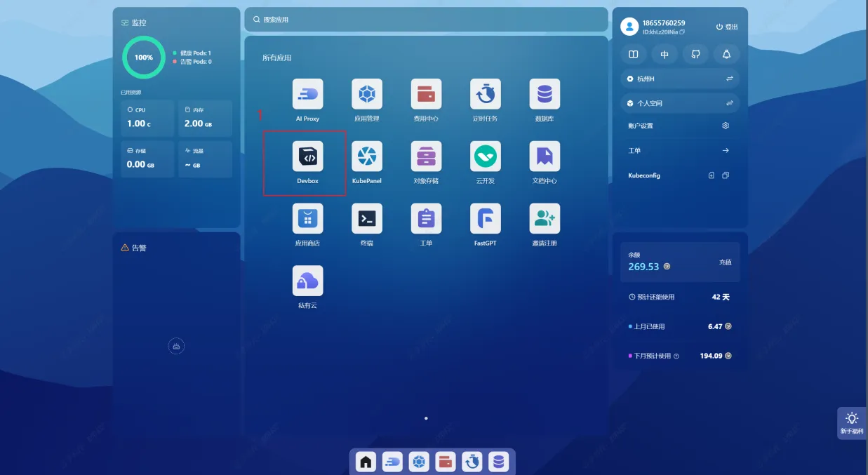This screenshot has height=475, width=868.
Task: Click the CPU 1.00 C usage card
Action: click(x=147, y=119)
